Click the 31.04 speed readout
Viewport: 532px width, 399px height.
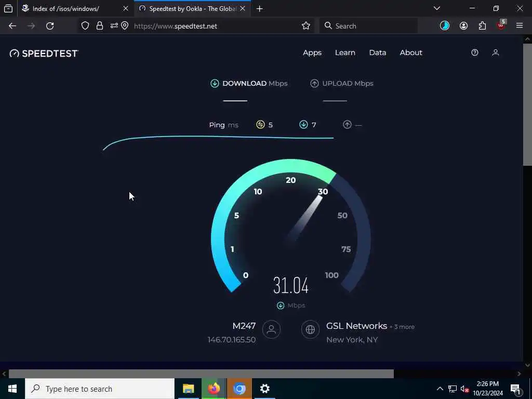point(291,285)
